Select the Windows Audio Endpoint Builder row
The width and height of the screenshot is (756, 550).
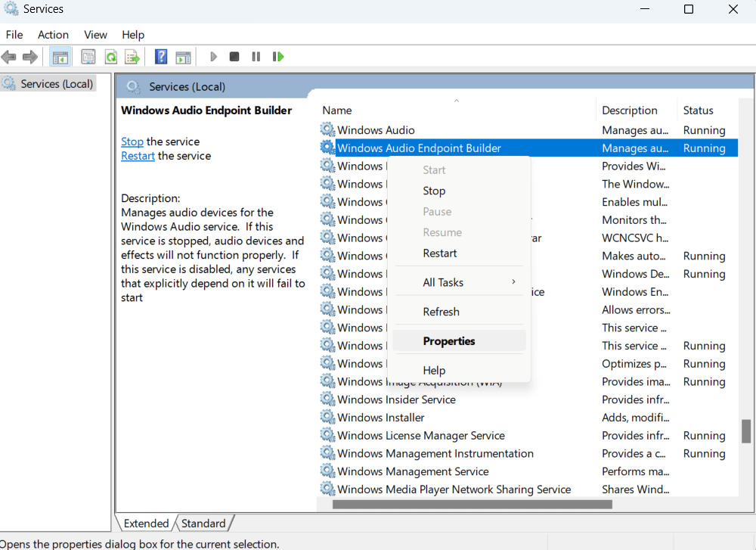[528, 148]
